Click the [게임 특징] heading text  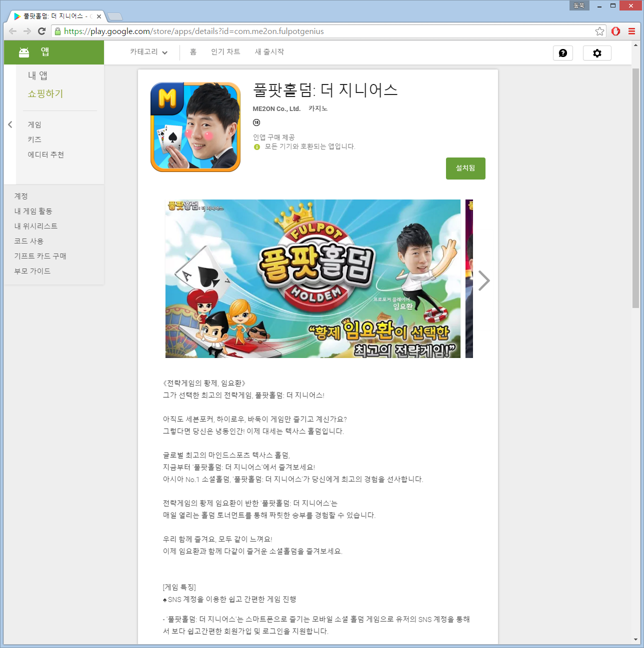[179, 587]
